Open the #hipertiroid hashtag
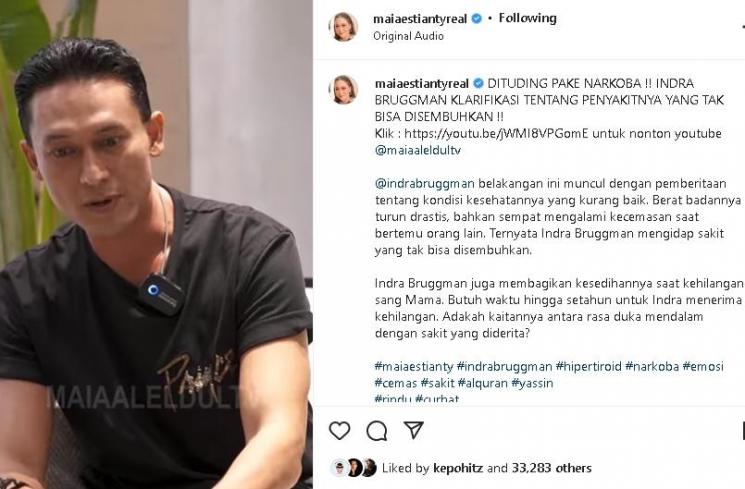745x489 pixels. tap(588, 366)
